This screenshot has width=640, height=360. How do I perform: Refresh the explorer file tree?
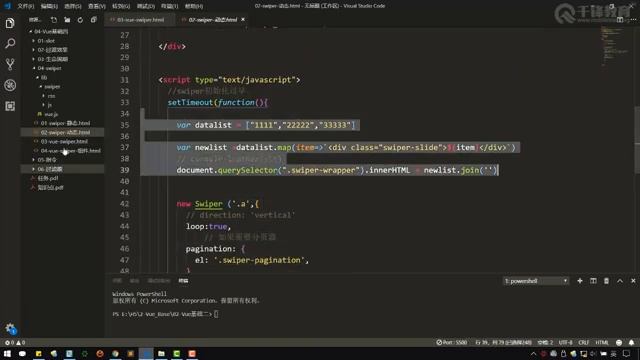80,20
